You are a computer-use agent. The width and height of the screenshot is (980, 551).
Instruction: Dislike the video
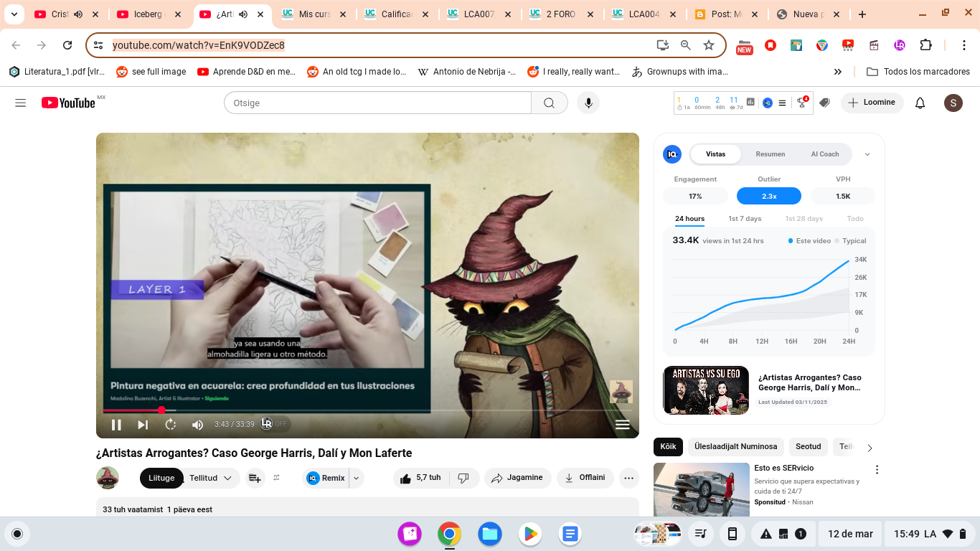463,478
